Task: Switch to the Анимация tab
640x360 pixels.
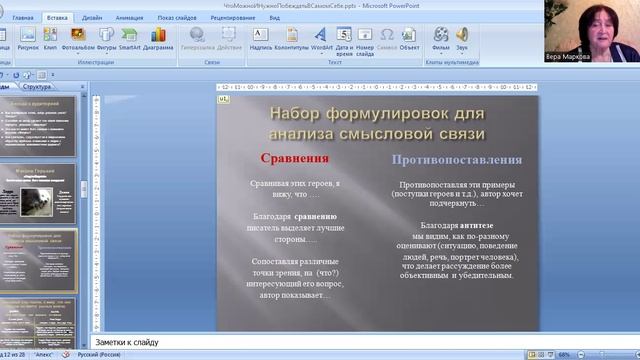Action: point(129,18)
